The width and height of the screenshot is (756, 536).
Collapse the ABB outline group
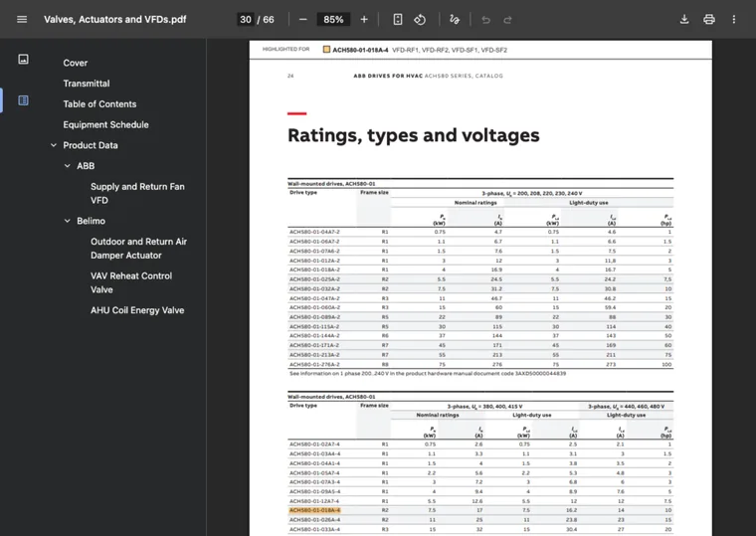tap(68, 166)
